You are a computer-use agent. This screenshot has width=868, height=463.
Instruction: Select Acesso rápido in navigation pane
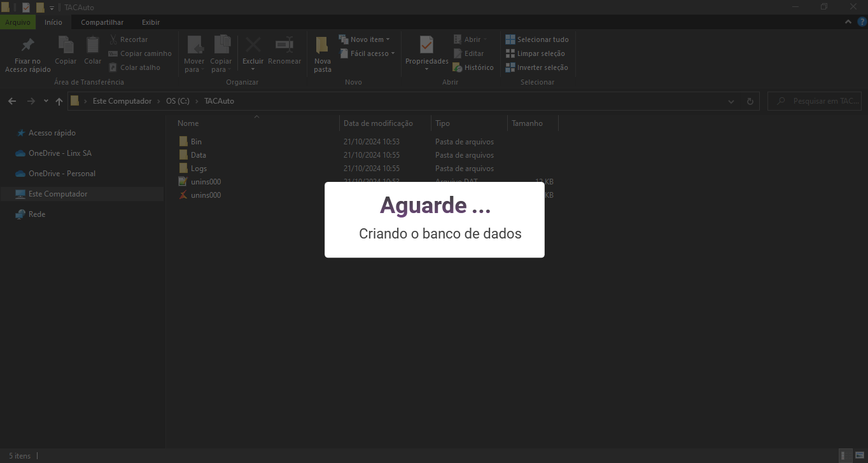[x=52, y=133]
